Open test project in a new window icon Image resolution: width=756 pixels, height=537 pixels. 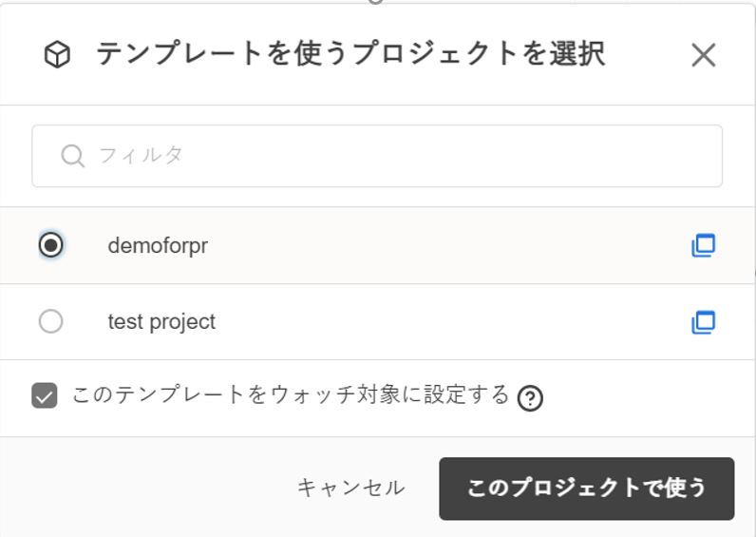point(703,322)
